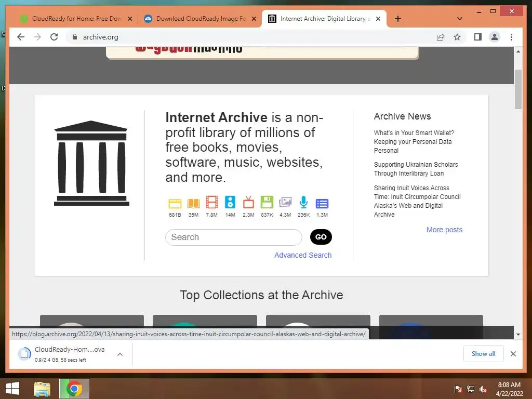Image resolution: width=532 pixels, height=399 pixels.
Task: Open the audio speaker icon labeled 14M
Action: coord(230,202)
